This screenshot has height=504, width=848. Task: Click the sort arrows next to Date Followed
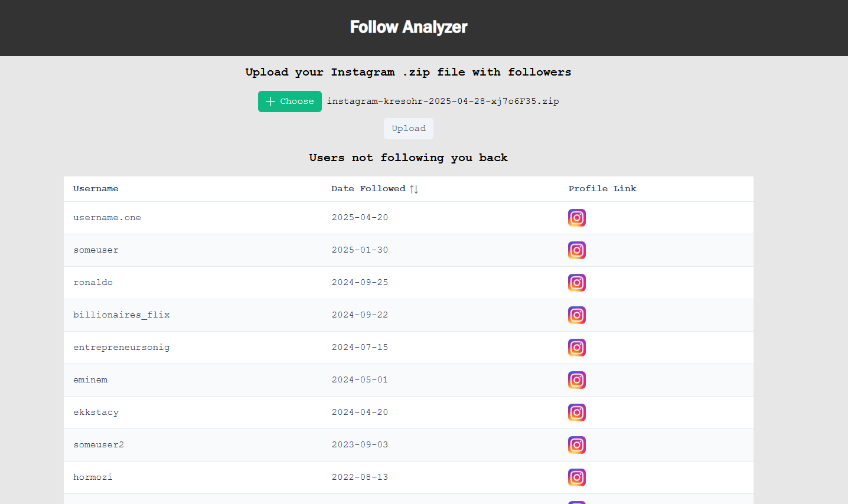click(413, 188)
